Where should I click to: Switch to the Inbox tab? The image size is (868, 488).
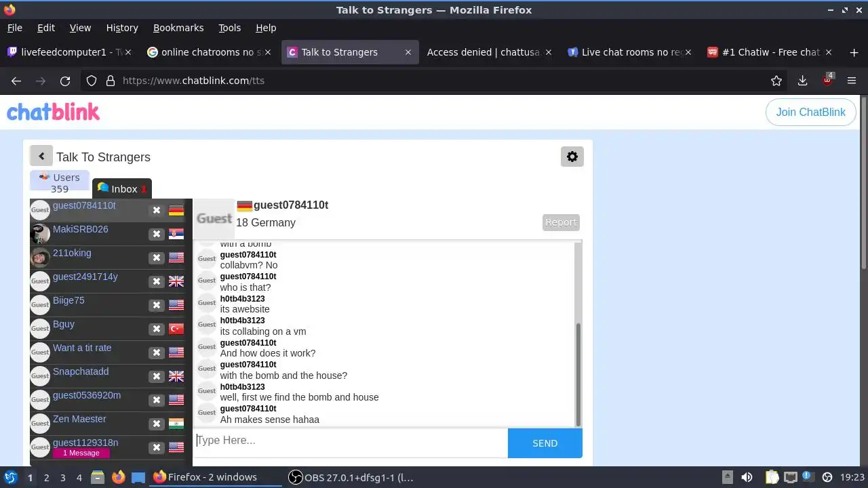pyautogui.click(x=122, y=189)
